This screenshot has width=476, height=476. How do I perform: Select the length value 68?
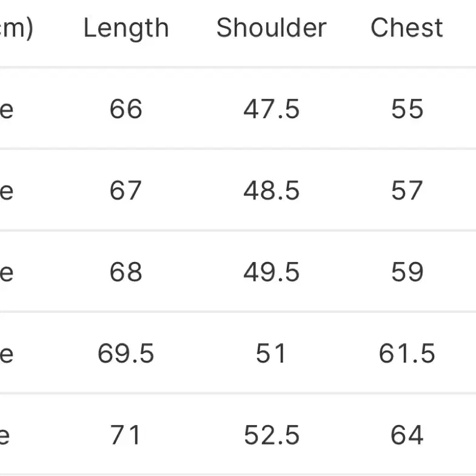[x=126, y=272]
